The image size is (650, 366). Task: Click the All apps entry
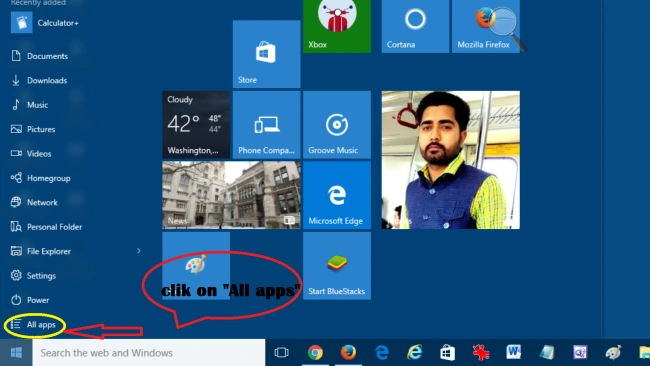pyautogui.click(x=33, y=325)
